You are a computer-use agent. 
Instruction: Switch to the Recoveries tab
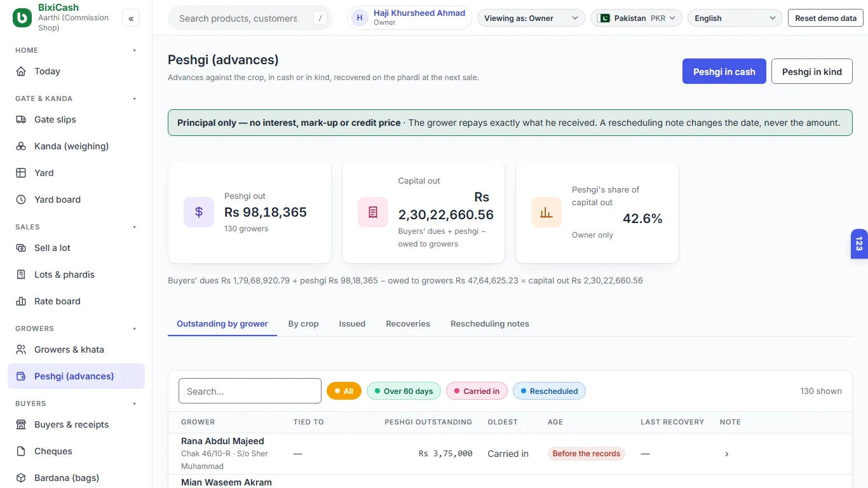tap(408, 323)
